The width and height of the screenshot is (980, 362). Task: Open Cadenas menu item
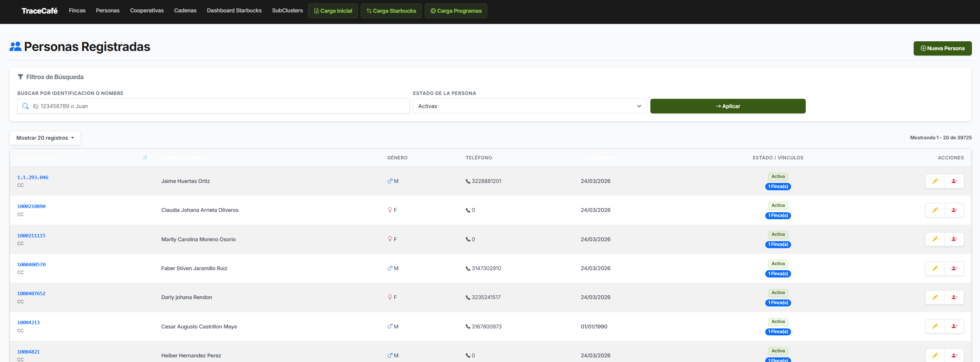point(185,10)
